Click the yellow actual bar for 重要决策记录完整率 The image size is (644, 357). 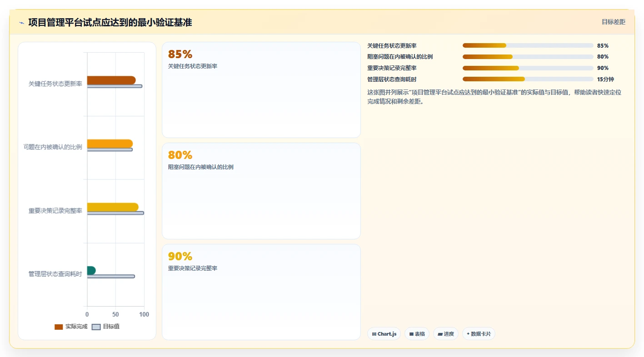[x=113, y=207]
